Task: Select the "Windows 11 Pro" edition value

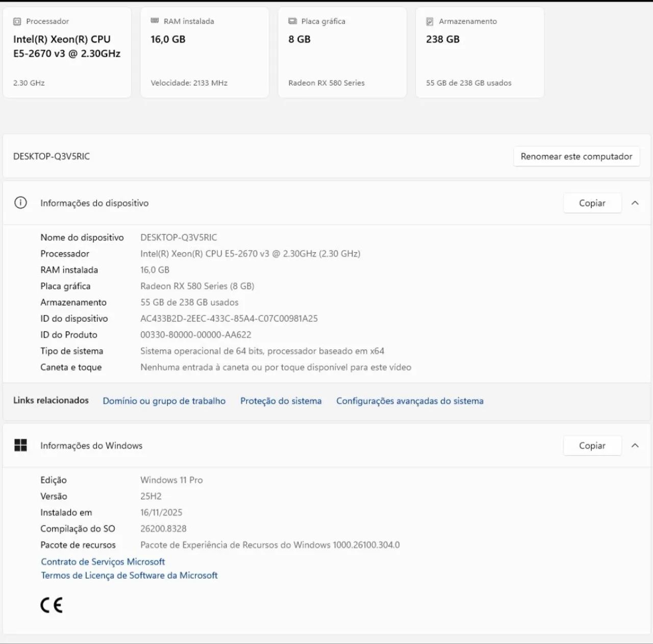Action: click(171, 480)
